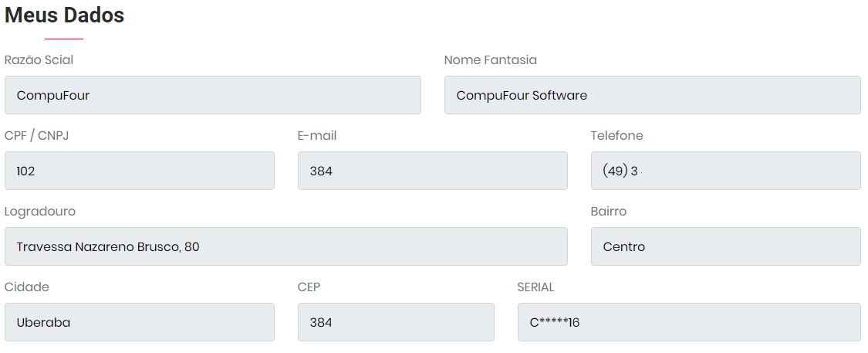Click the 'Razão Scial' label text
Viewport: 868px width, 353px height.
point(39,59)
